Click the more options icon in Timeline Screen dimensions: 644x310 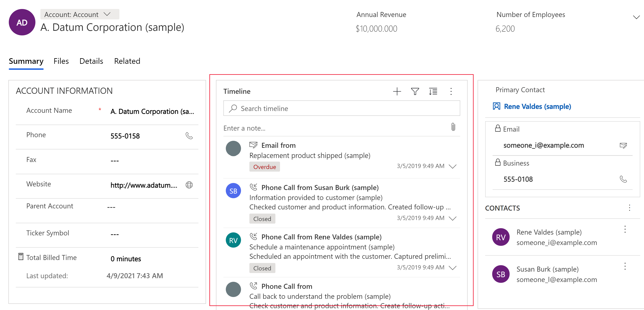tap(451, 91)
